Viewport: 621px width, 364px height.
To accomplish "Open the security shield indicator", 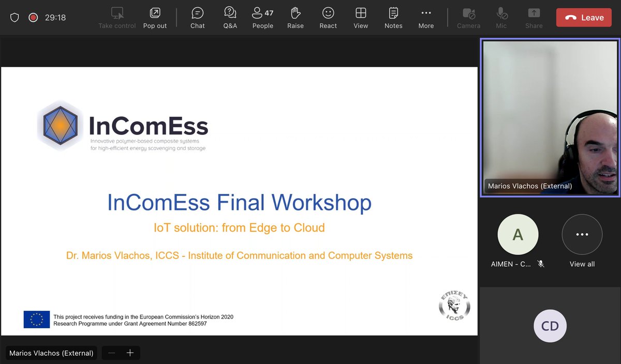I will (14, 17).
